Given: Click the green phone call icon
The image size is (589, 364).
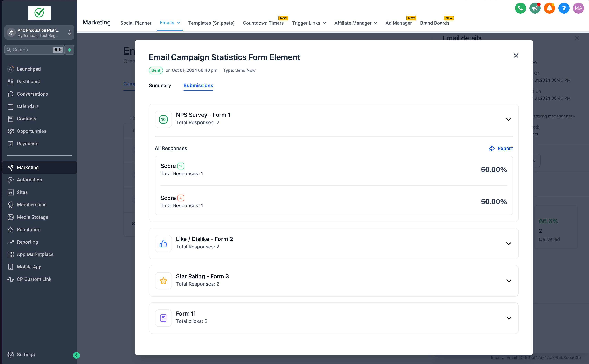Looking at the screenshot, I should (520, 8).
